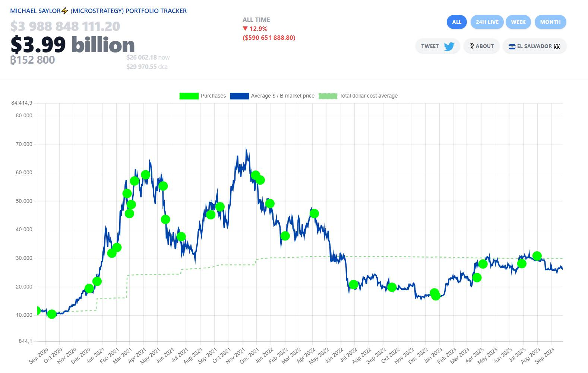
Task: Switch to the WEEK range
Action: [518, 22]
